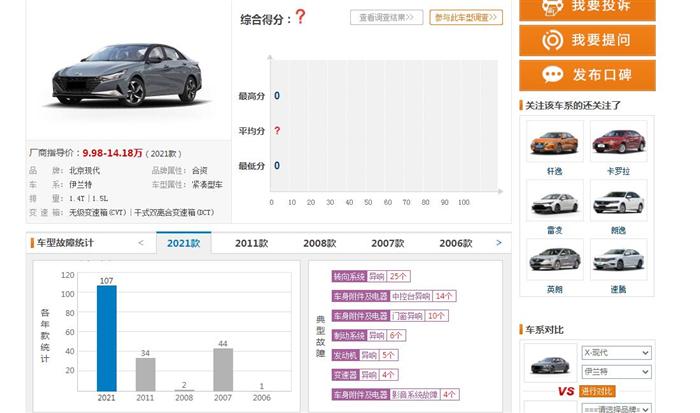Select the 2021款 tab
Image resolution: width=700 pixels, height=413 pixels.
tap(183, 243)
